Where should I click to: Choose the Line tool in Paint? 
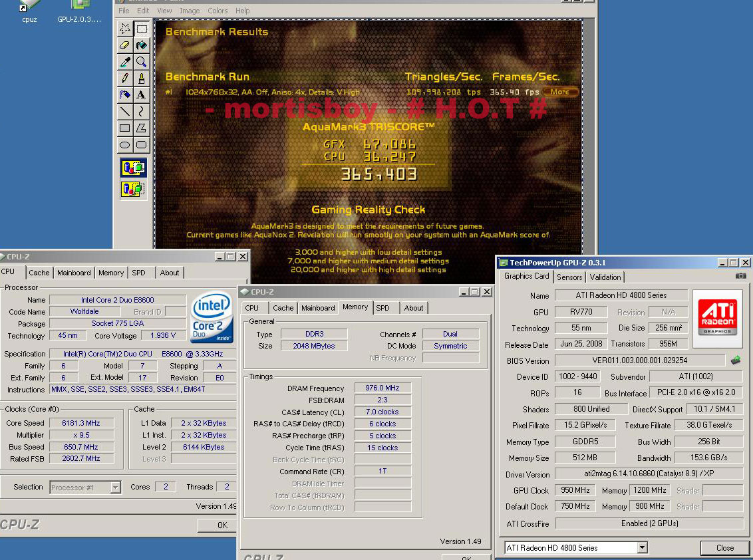click(125, 112)
